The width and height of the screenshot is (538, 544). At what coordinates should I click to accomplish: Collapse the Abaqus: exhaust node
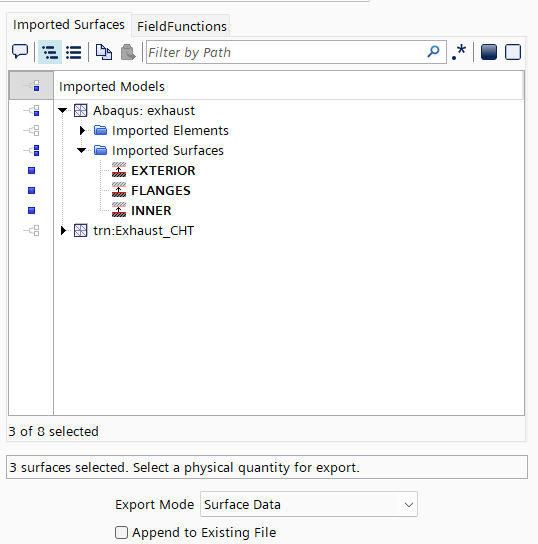click(x=62, y=111)
